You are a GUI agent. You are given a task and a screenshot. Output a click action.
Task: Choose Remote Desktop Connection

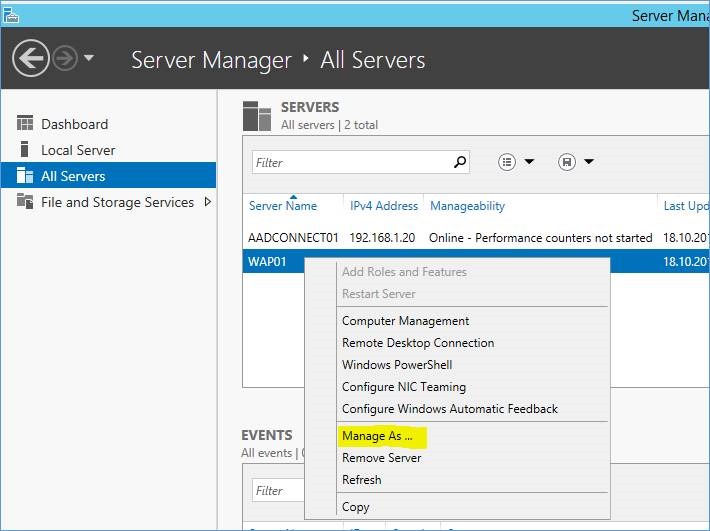[x=418, y=343]
